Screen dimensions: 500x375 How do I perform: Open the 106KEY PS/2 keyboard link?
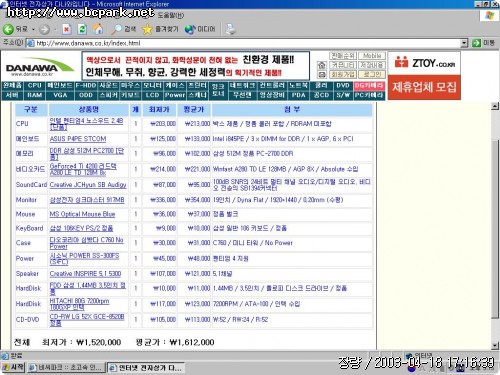point(81,228)
